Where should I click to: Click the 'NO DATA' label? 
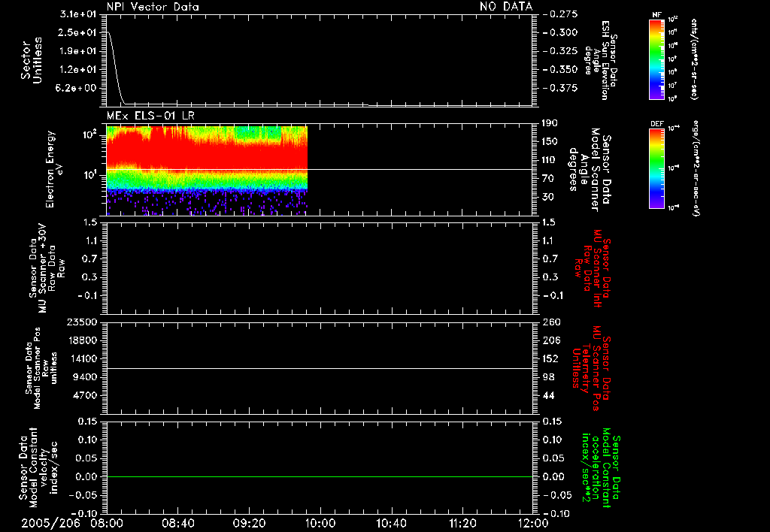tap(506, 7)
